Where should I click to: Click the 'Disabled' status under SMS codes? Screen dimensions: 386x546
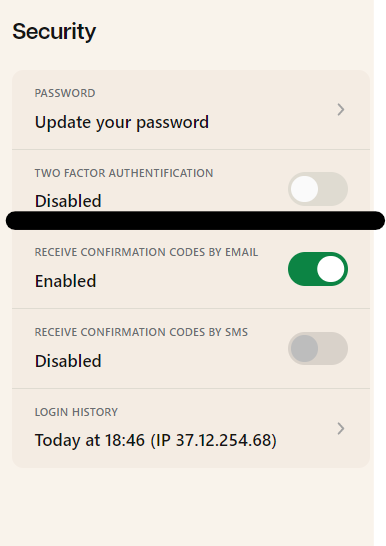(68, 361)
